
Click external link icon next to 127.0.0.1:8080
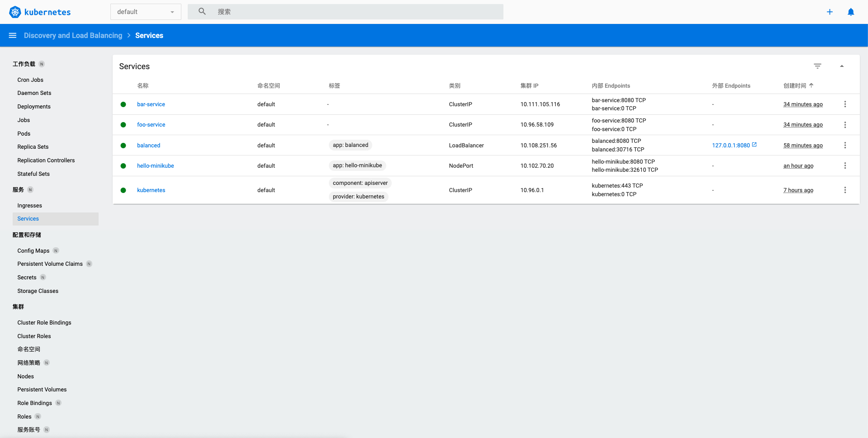[x=754, y=145]
